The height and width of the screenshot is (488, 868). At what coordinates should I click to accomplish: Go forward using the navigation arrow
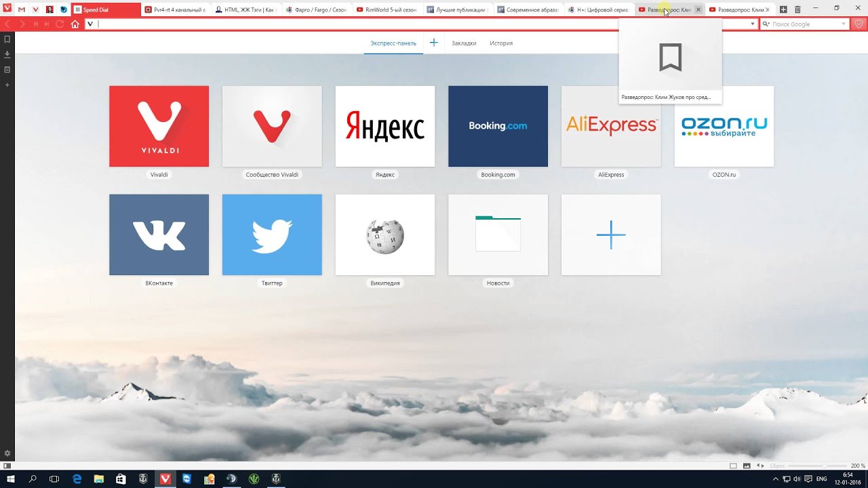[22, 24]
